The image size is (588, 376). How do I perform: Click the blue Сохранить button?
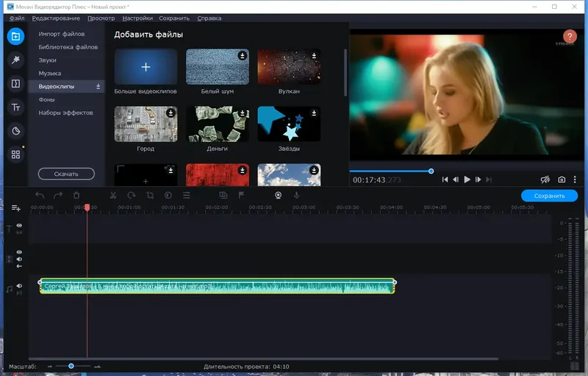[549, 196]
